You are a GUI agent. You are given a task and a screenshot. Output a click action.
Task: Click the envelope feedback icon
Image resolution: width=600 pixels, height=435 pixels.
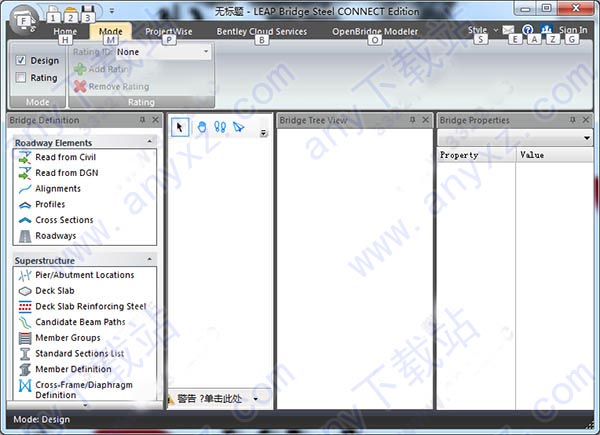[x=508, y=30]
